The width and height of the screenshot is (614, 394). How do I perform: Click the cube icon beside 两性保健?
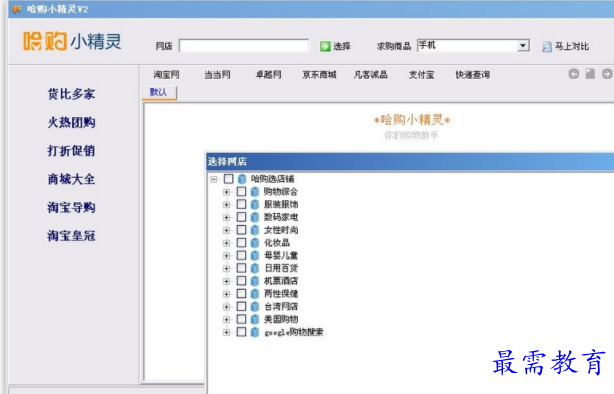pos(255,294)
